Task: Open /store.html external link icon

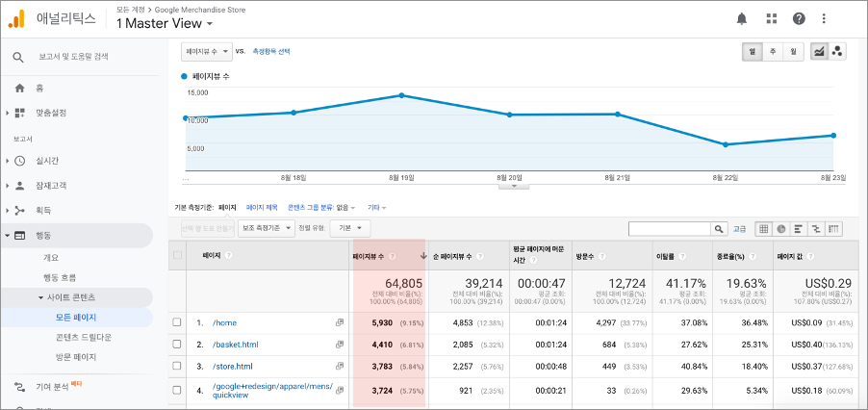Action: (340, 366)
